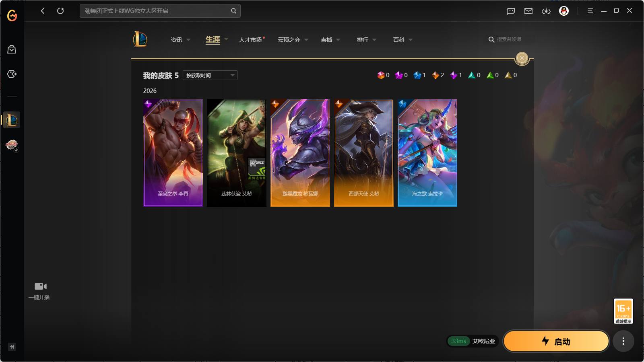Open the 西部天使 艾希 skin card

coord(364,153)
